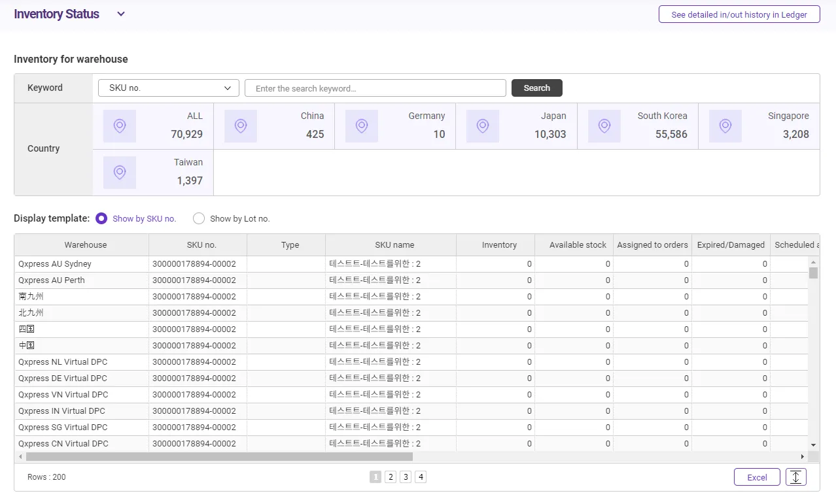The height and width of the screenshot is (504, 836).
Task: Pick the Singapore location pin icon
Action: coord(725,126)
